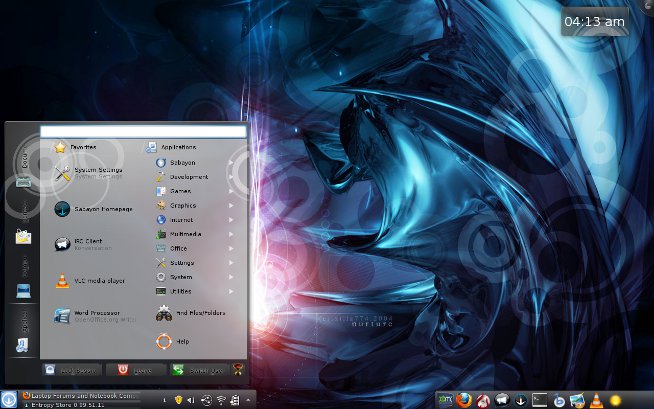The width and height of the screenshot is (654, 409).
Task: Expand the Games submenu arrow
Action: 231,191
